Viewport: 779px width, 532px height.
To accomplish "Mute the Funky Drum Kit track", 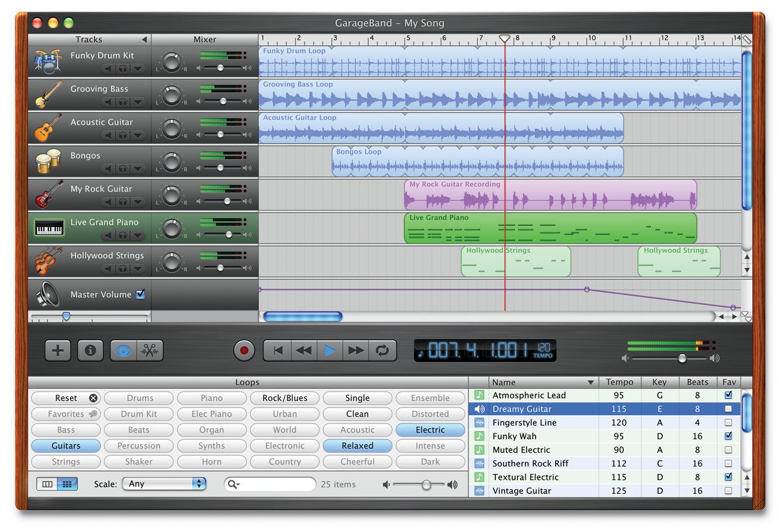I will click(x=107, y=68).
